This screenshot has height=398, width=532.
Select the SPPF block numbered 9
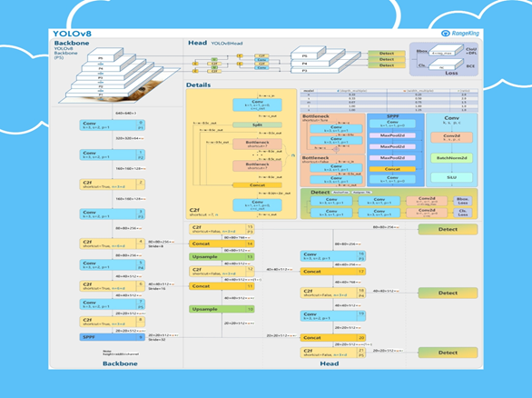tap(113, 337)
